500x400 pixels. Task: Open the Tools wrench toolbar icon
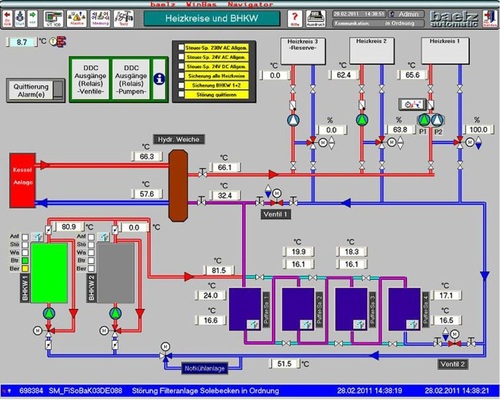[124, 18]
